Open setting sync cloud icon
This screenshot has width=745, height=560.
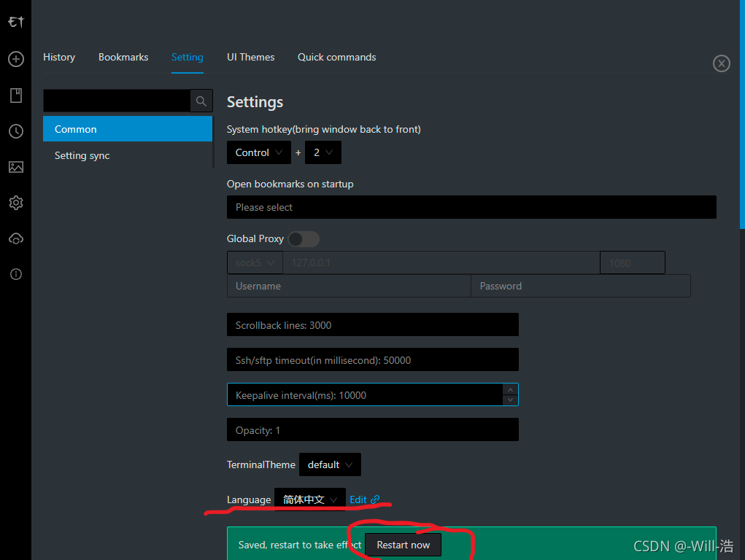[x=16, y=239]
